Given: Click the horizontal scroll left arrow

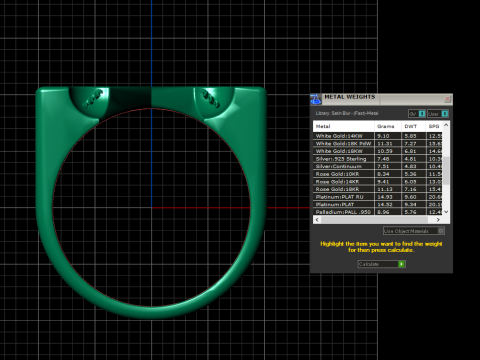Looking at the screenshot, I should click(x=317, y=220).
